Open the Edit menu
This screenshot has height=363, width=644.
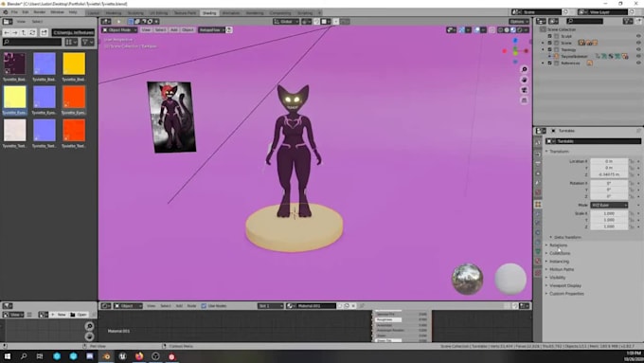click(x=26, y=12)
